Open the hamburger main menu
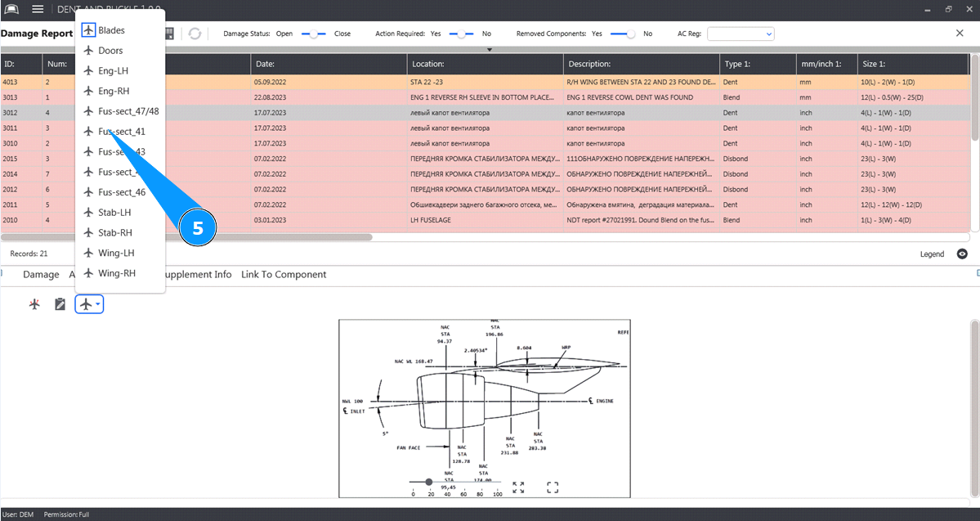This screenshot has height=521, width=980. (38, 9)
